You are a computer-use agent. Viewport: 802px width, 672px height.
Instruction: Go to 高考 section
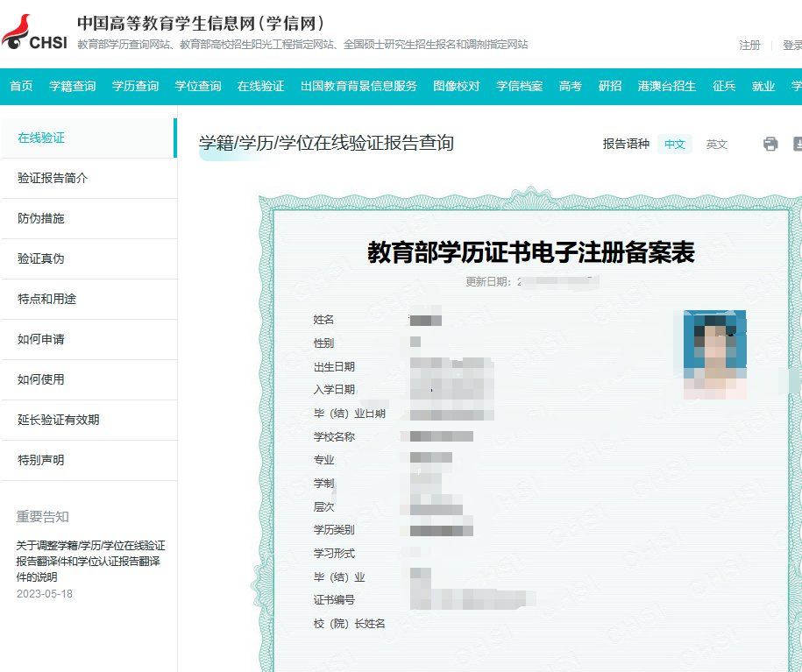point(571,86)
